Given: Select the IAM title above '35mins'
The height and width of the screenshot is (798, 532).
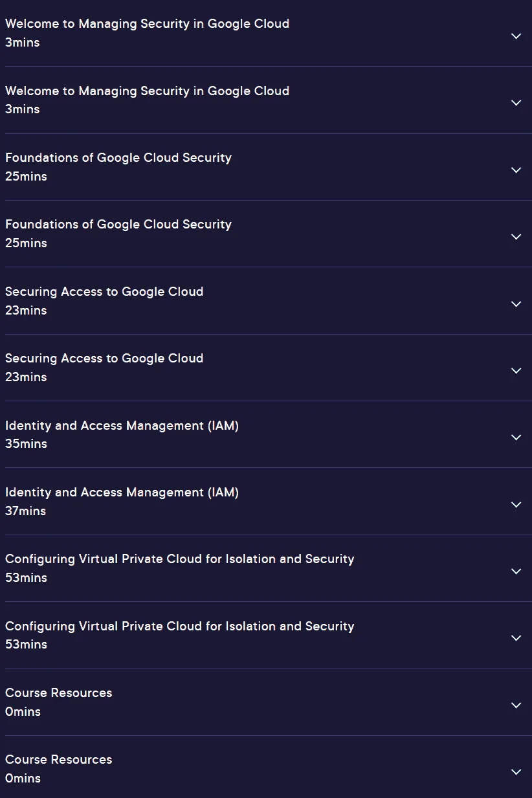Looking at the screenshot, I should (122, 426).
